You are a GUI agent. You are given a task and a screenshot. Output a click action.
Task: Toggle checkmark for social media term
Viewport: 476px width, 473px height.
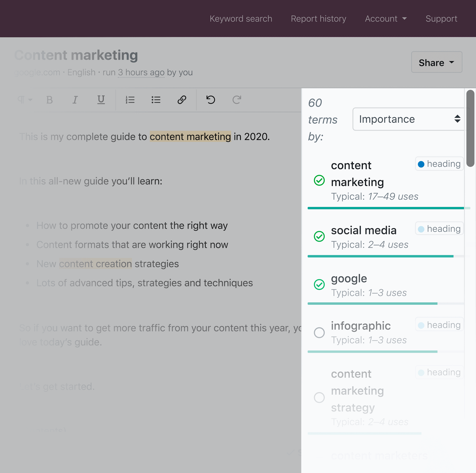point(319,236)
